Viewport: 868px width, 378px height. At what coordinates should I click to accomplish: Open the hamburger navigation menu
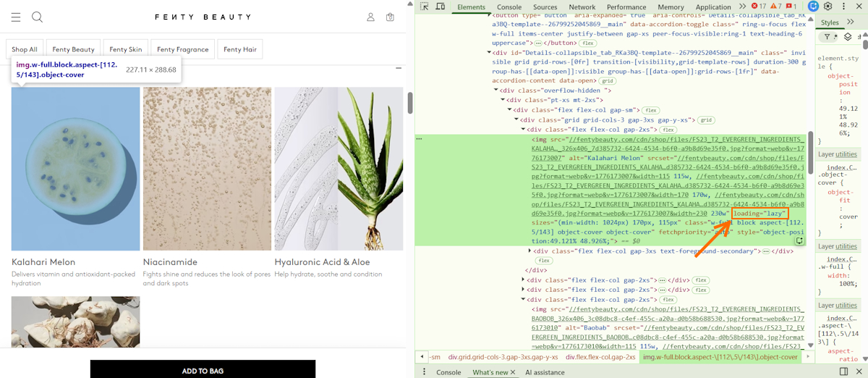16,17
